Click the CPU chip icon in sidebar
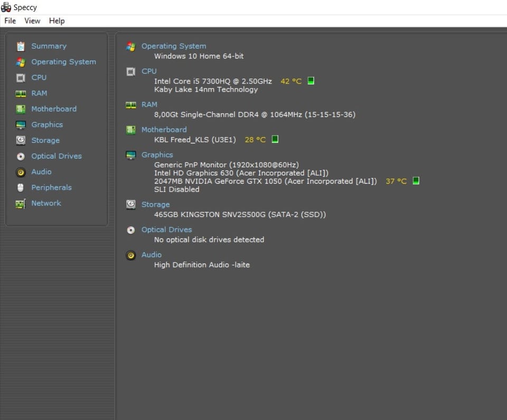The image size is (507, 420). point(21,78)
